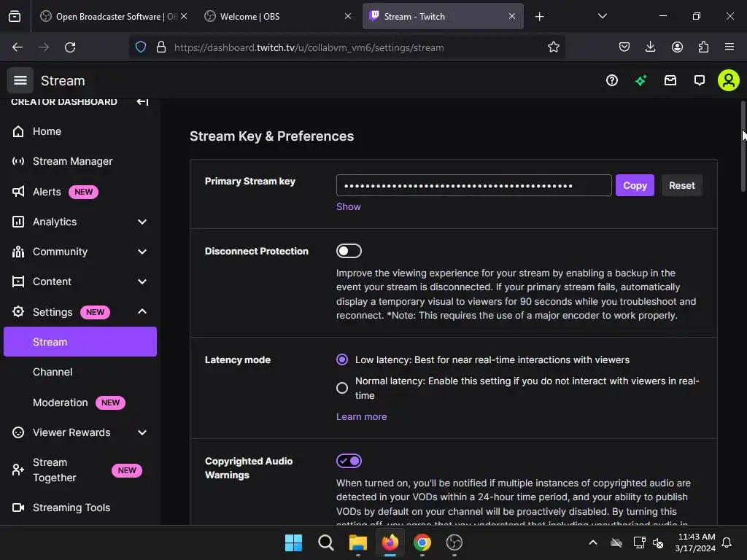
Task: Show hidden system tray icons
Action: pyautogui.click(x=592, y=542)
